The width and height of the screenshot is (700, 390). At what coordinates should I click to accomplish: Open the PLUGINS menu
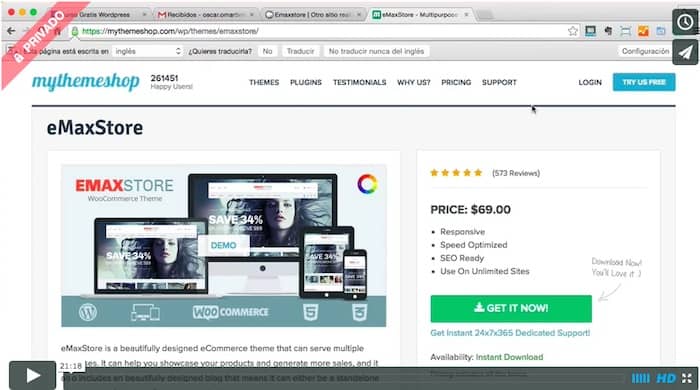click(x=306, y=83)
